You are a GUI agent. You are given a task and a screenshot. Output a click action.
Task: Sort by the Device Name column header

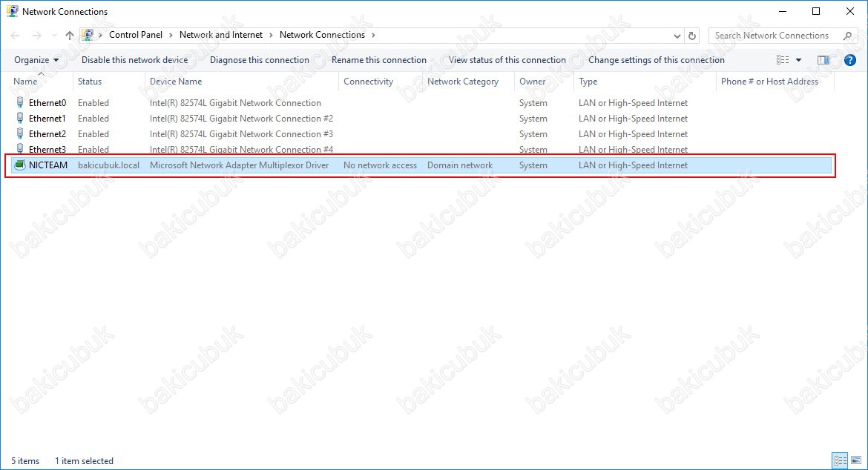coord(176,82)
